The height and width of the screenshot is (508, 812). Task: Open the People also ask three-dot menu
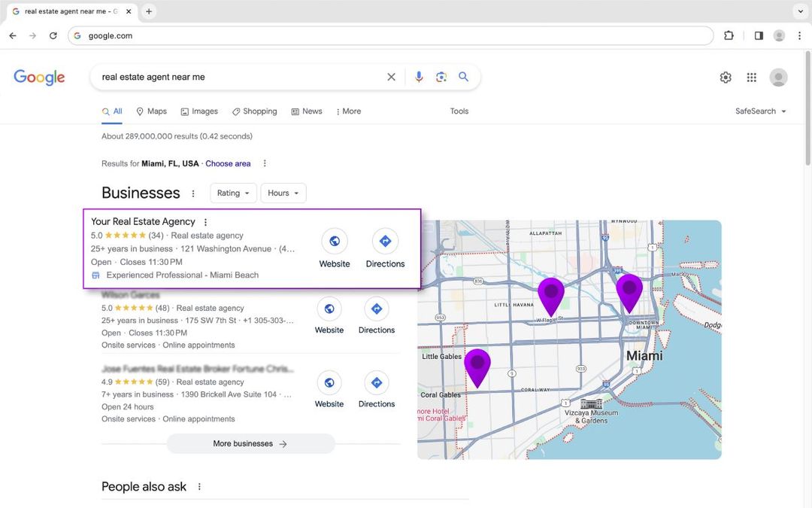point(199,487)
